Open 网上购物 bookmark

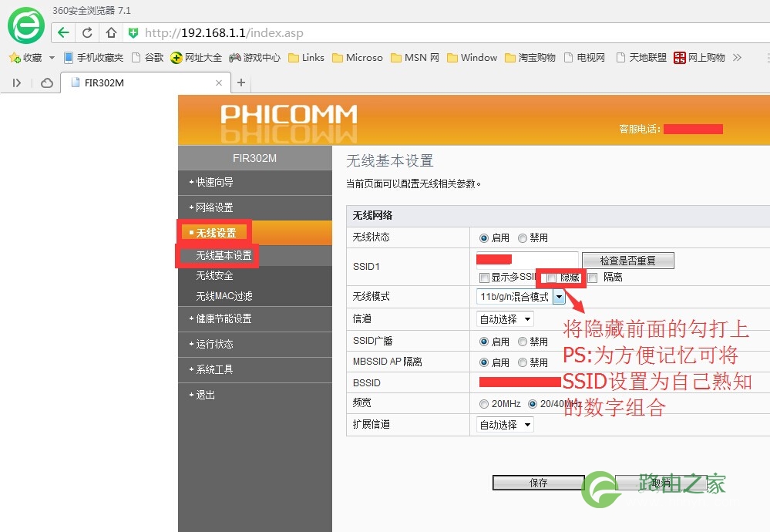[699, 58]
